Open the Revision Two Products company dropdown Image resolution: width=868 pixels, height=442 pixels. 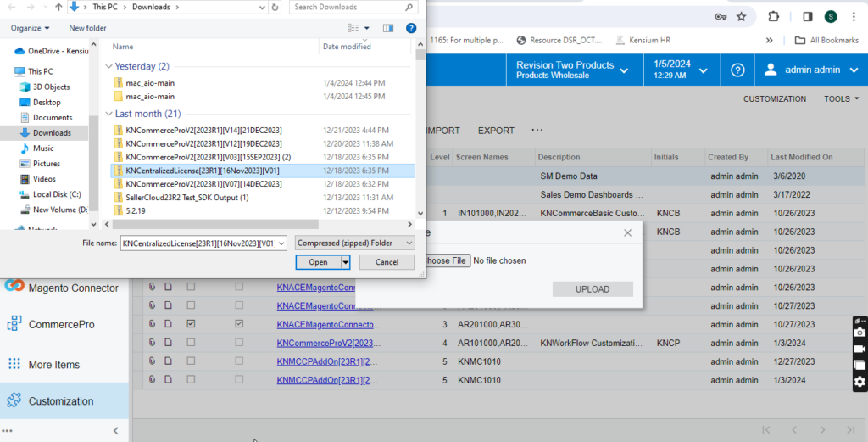pos(574,70)
